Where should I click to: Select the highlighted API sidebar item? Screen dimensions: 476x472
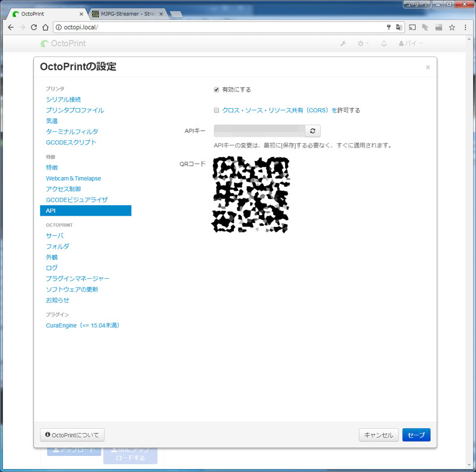tap(86, 210)
